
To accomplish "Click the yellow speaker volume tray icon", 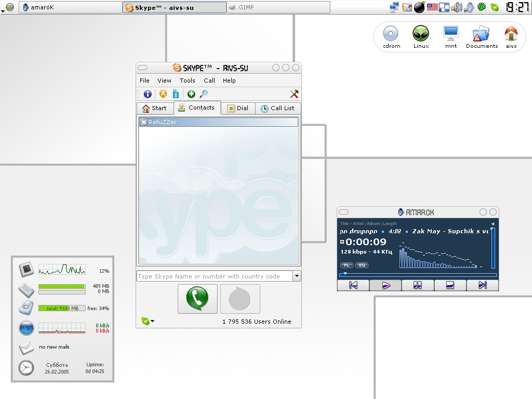I will tap(456, 7).
